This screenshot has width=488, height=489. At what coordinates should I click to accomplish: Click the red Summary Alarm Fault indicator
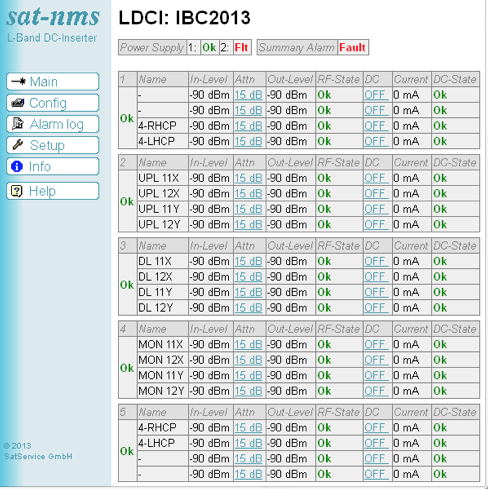point(352,47)
